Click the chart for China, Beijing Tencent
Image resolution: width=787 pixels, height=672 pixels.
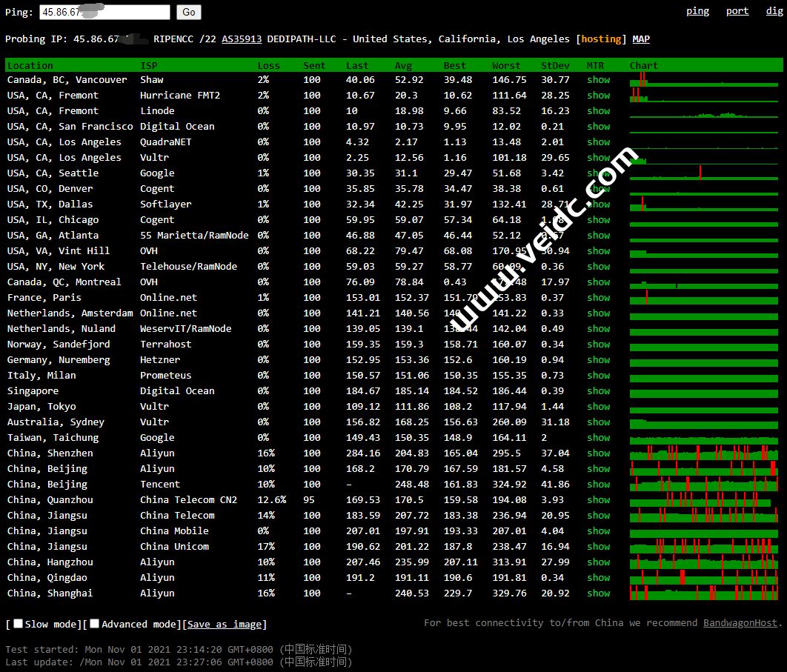pyautogui.click(x=704, y=484)
